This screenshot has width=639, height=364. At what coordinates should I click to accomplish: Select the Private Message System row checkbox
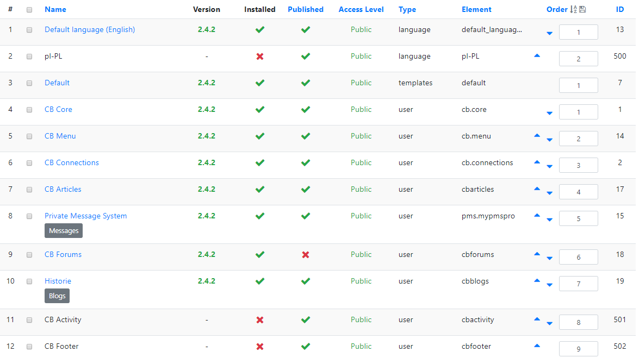[29, 216]
